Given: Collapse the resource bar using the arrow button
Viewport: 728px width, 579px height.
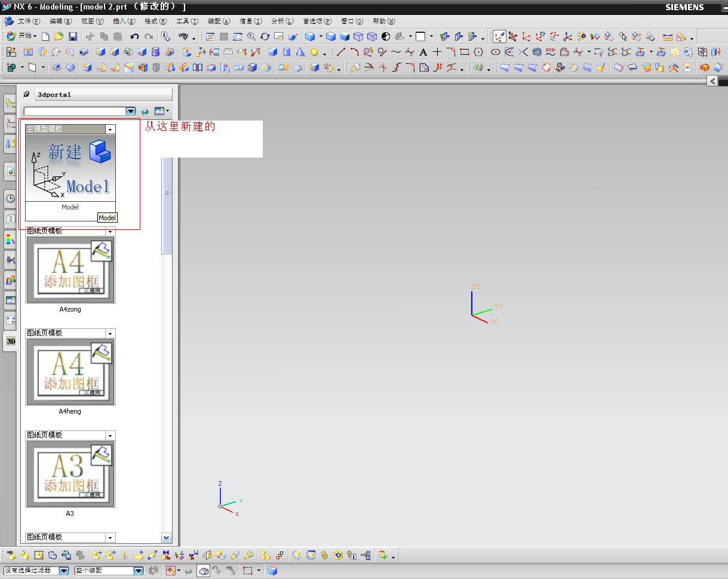Looking at the screenshot, I should tap(712, 81).
